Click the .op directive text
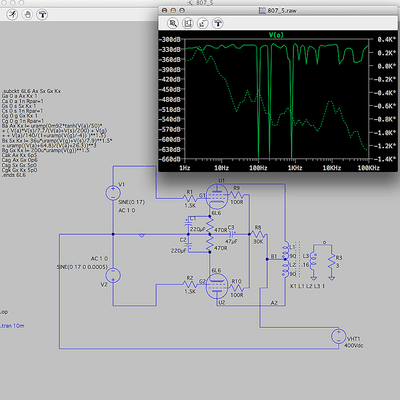Viewport: 400px width, 400px height. pyautogui.click(x=4, y=312)
